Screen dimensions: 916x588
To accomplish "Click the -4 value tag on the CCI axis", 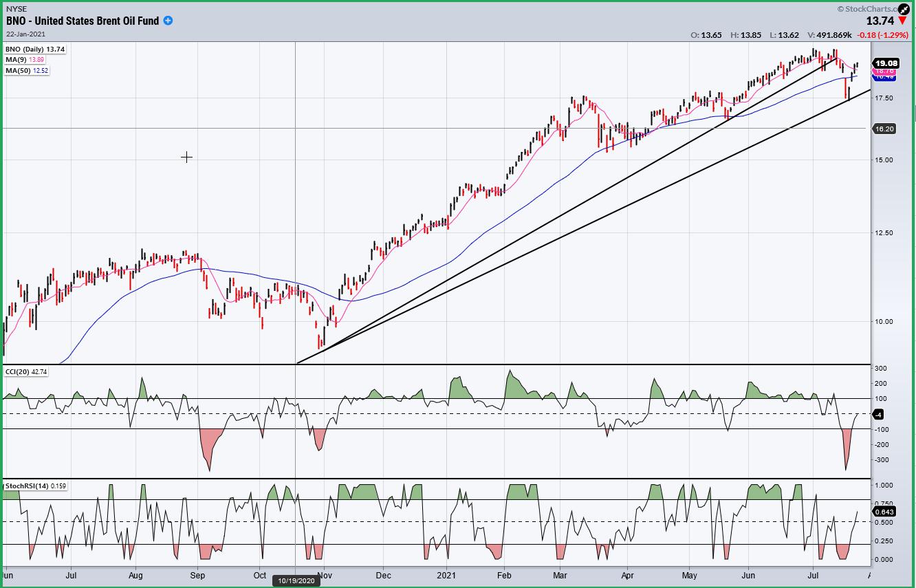I will [x=879, y=414].
